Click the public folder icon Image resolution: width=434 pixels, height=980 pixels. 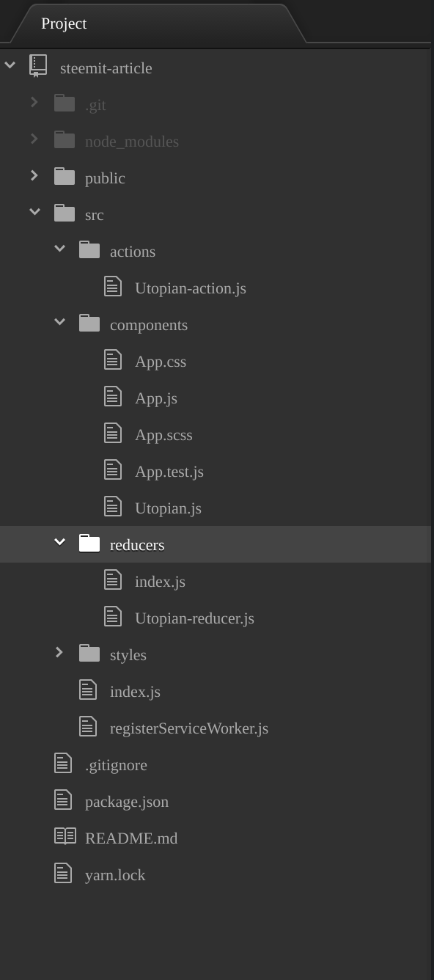click(x=65, y=177)
